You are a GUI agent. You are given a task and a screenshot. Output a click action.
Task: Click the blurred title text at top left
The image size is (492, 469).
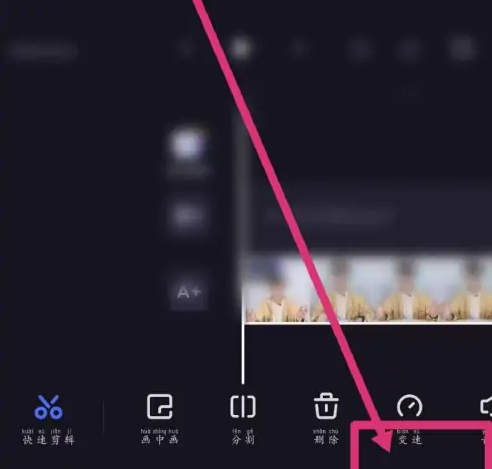tap(43, 51)
